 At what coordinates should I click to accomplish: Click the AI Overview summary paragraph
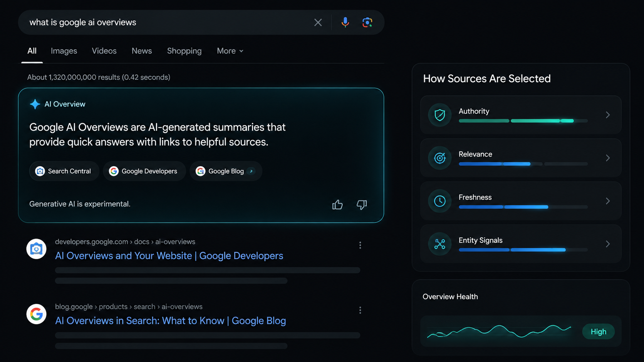pos(157,134)
